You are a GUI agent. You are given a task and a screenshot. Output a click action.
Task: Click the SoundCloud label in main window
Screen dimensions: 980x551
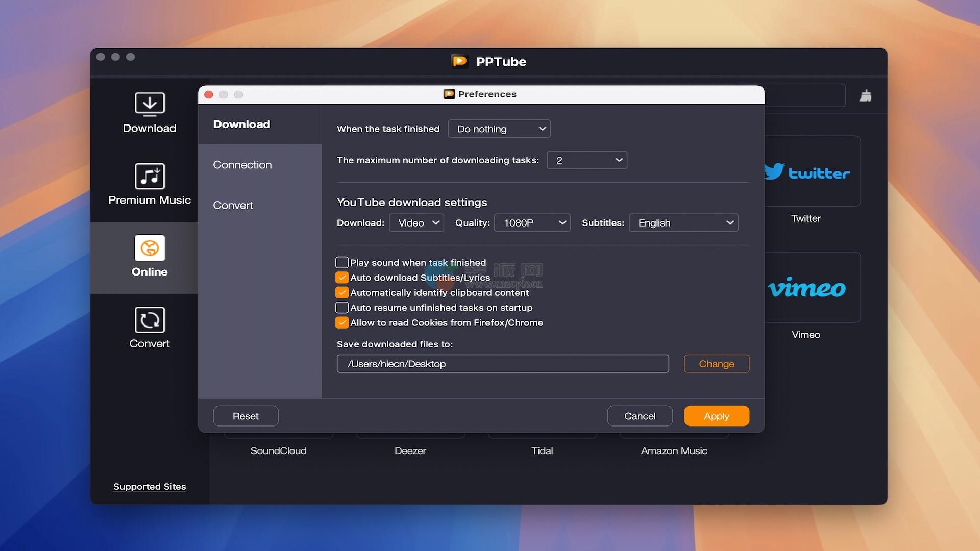click(278, 450)
